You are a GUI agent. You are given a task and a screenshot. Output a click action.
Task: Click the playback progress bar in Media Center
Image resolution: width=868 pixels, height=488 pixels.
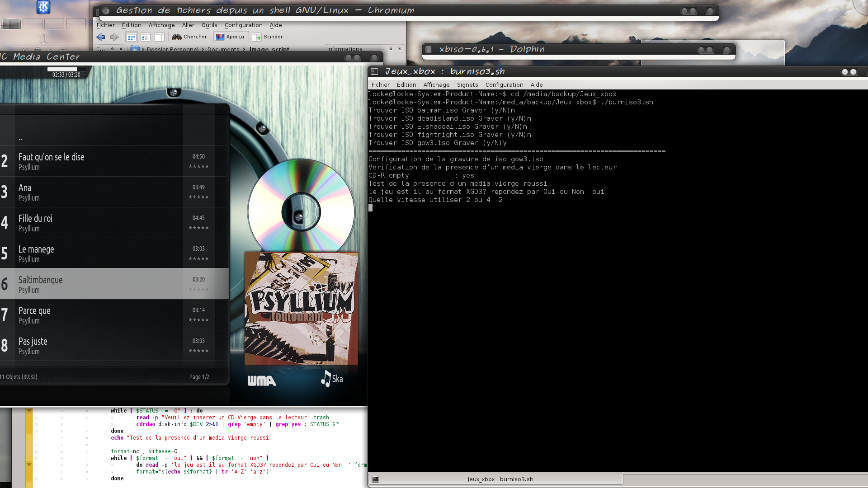click(66, 69)
